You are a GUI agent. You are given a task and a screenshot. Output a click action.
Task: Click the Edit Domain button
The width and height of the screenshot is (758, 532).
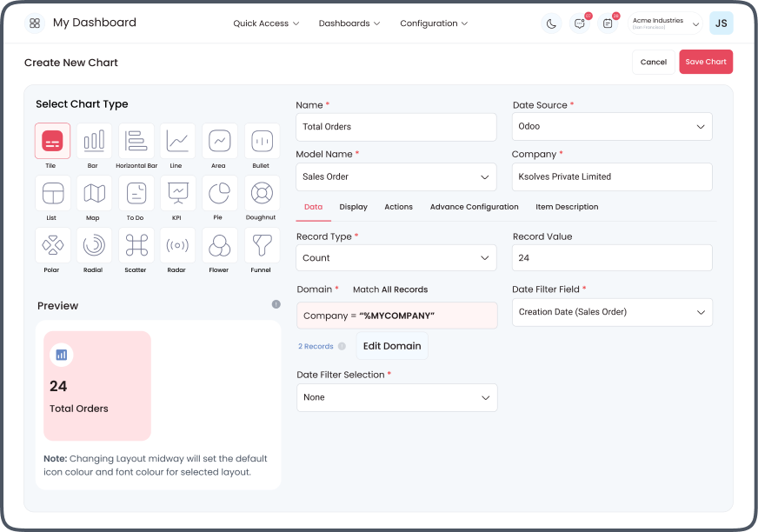[392, 346]
